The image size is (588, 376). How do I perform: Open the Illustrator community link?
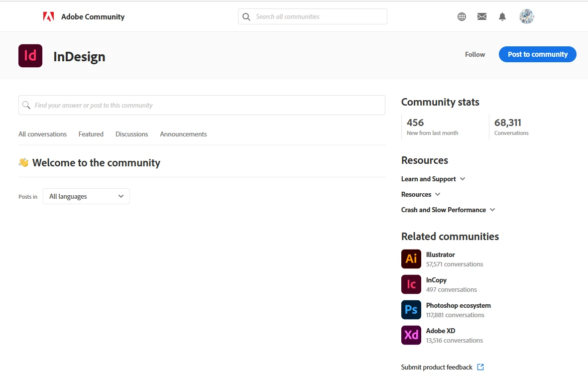pyautogui.click(x=440, y=255)
